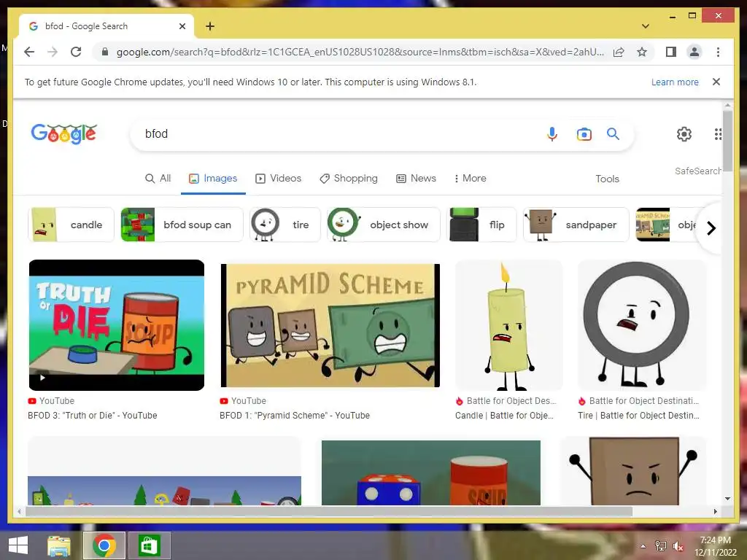The image size is (747, 560).
Task: Open the Candle character image
Action: point(508,324)
